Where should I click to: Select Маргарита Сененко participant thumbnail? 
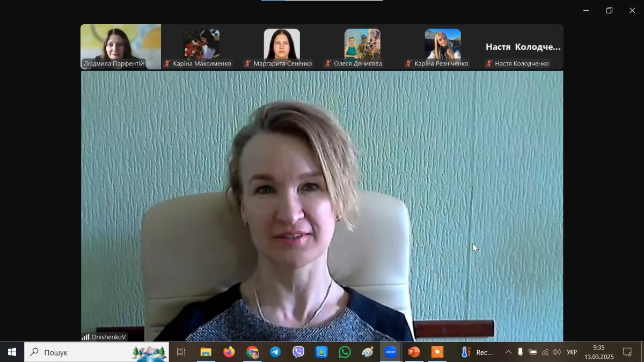(282, 47)
